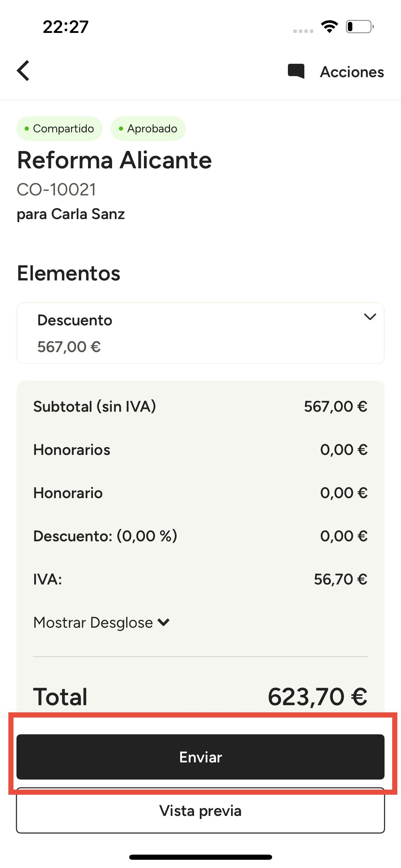The width and height of the screenshot is (401, 868).
Task: Tap the client name Carla Sanz
Action: click(88, 214)
